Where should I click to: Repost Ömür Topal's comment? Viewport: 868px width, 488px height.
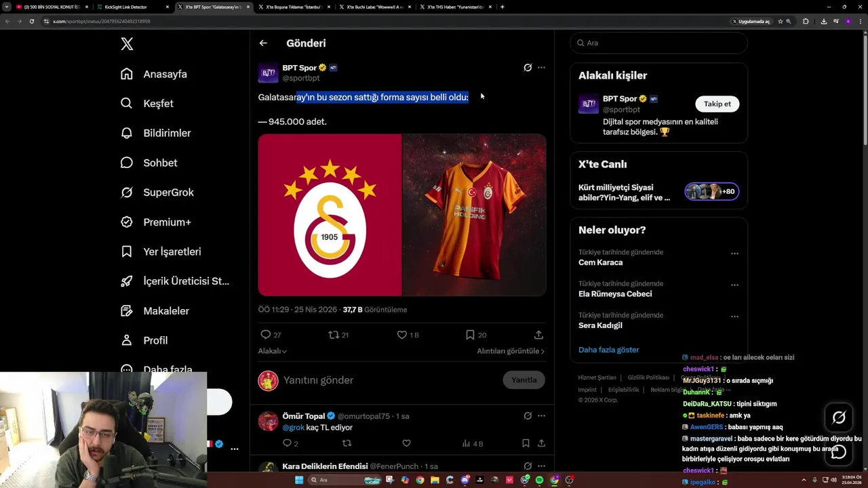347,443
